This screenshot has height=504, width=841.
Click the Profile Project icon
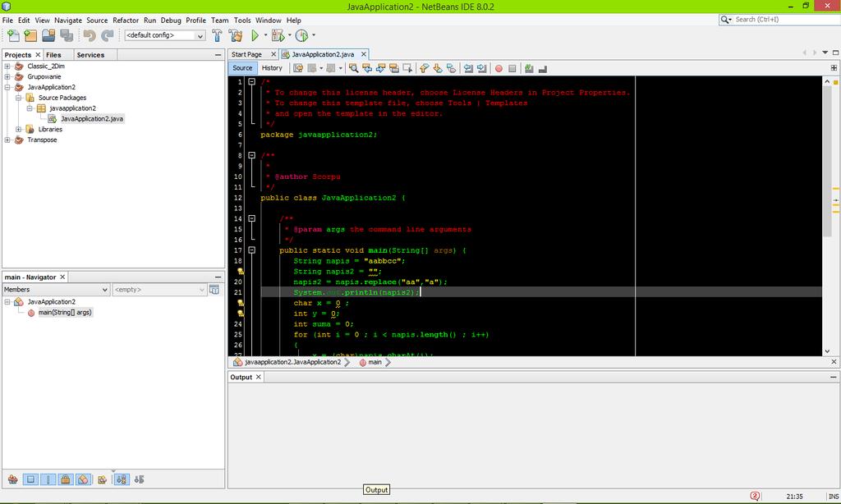pyautogui.click(x=302, y=35)
